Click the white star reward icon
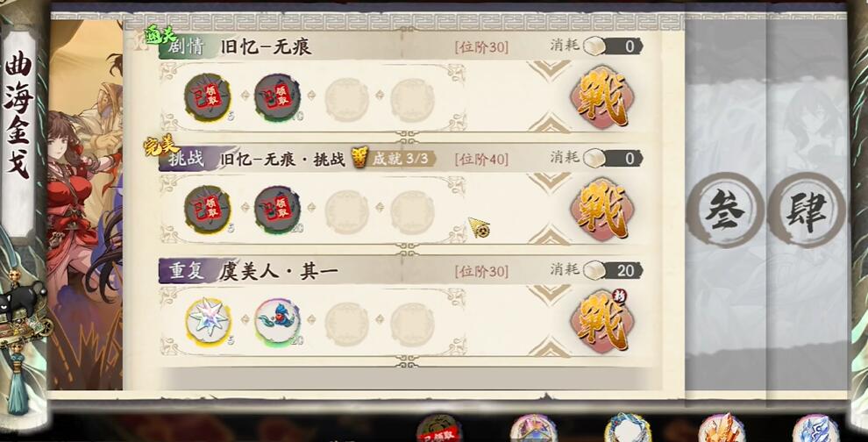 pyautogui.click(x=208, y=322)
